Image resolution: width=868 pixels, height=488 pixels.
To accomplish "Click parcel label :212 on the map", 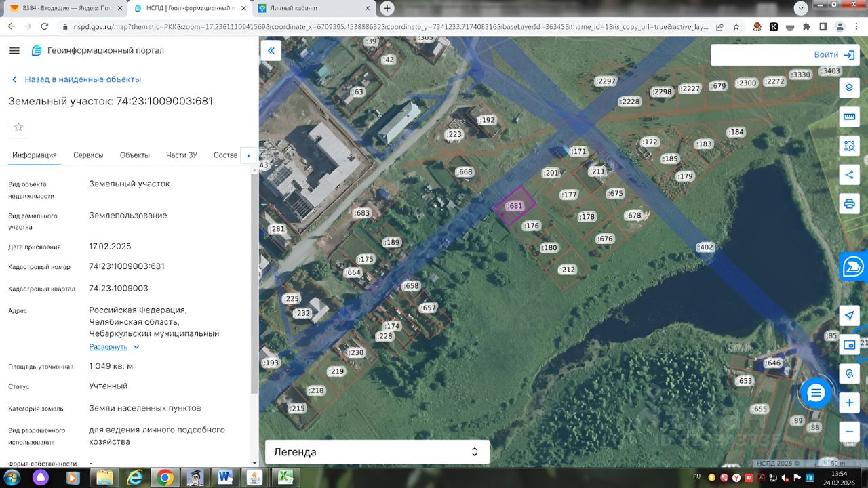I will [x=567, y=270].
